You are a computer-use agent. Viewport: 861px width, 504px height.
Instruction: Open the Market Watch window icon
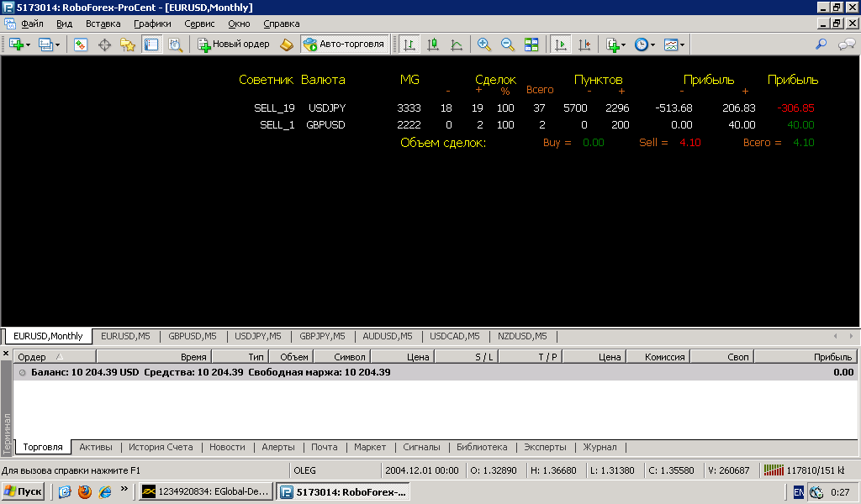click(x=81, y=45)
